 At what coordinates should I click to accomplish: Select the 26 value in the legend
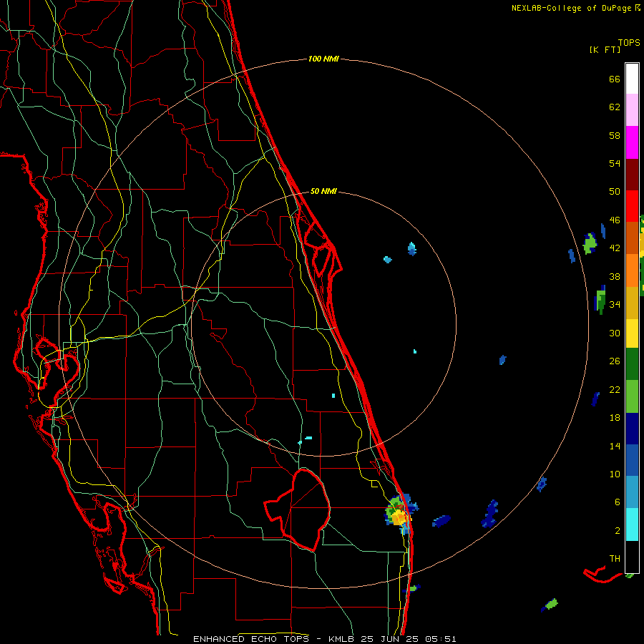point(615,361)
